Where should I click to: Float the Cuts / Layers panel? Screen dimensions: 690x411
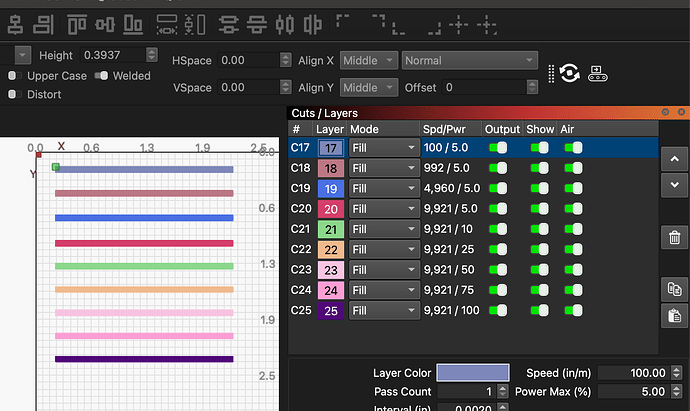(665, 112)
